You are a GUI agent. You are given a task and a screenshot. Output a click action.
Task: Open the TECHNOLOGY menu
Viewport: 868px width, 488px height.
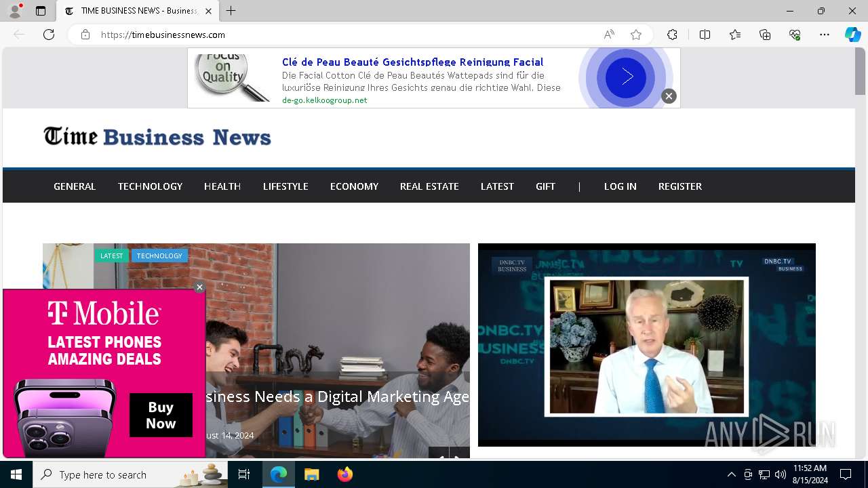click(x=150, y=186)
